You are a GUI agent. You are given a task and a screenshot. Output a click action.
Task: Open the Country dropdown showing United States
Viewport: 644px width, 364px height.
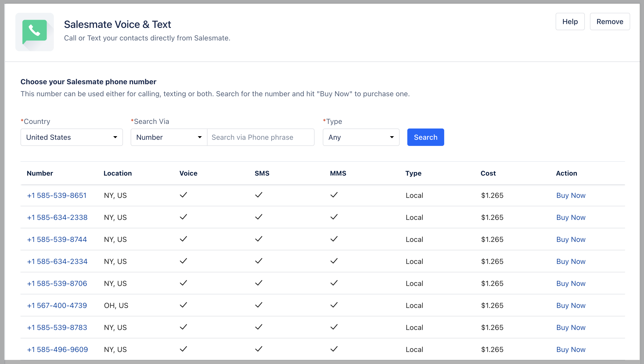coord(71,137)
